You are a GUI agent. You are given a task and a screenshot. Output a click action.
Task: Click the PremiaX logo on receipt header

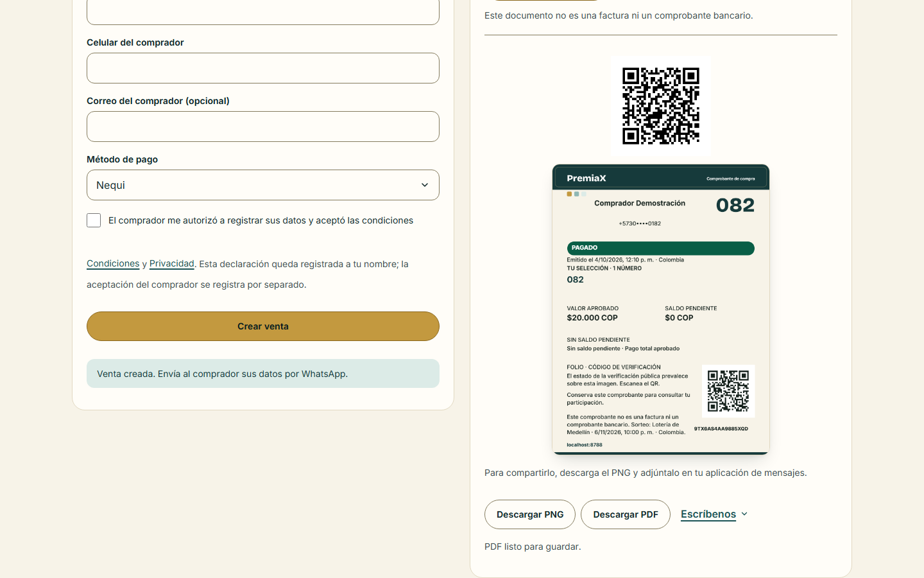[586, 178]
